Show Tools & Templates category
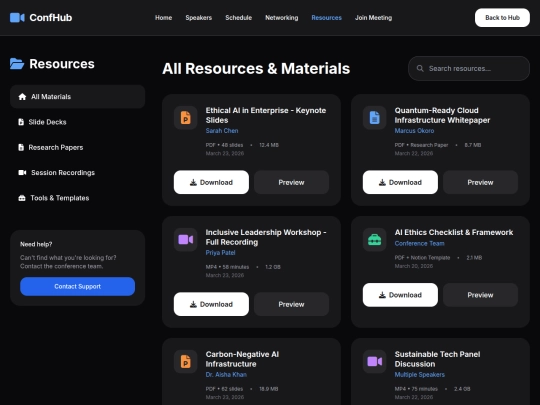This screenshot has width=540, height=405. tap(77, 198)
